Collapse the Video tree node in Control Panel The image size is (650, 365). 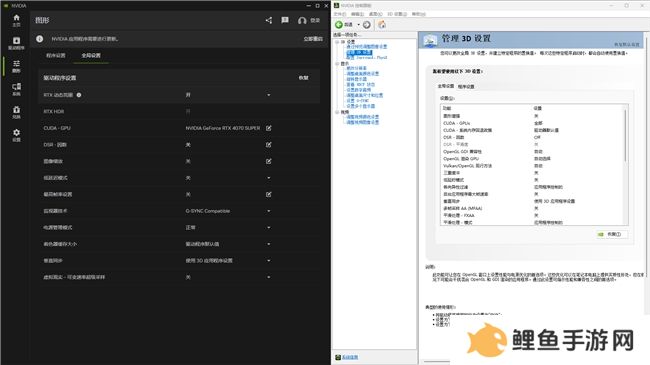337,112
